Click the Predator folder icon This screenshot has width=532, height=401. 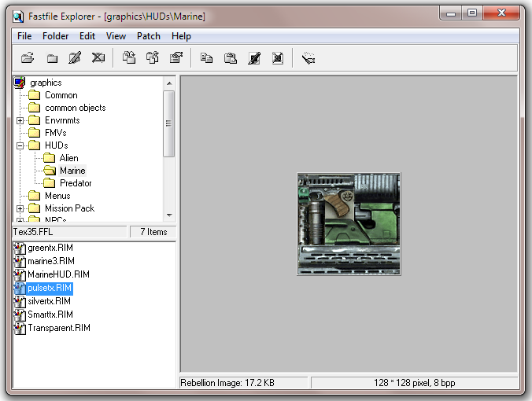(50, 183)
